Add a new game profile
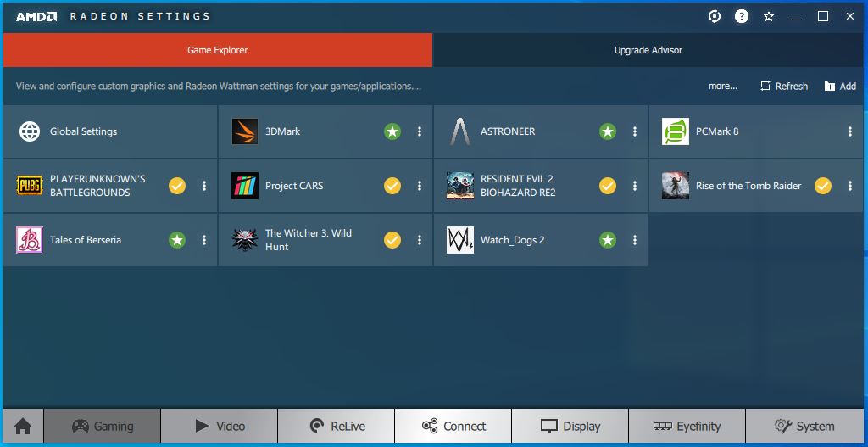Viewport: 868px width, 447px height. coord(840,86)
